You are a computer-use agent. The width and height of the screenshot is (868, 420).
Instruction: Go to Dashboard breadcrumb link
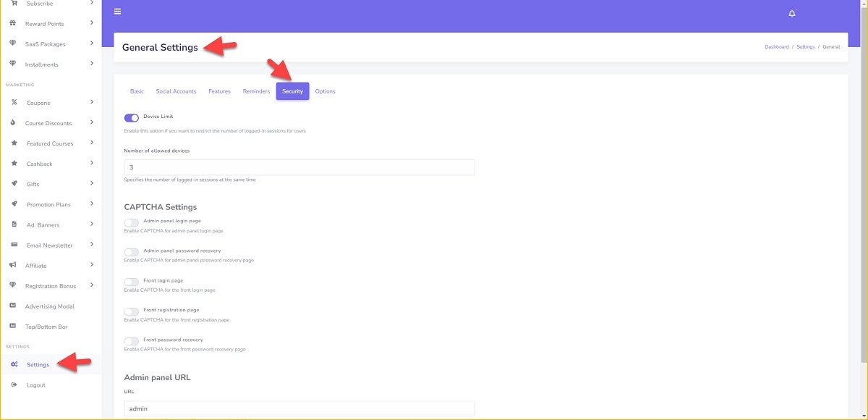776,47
